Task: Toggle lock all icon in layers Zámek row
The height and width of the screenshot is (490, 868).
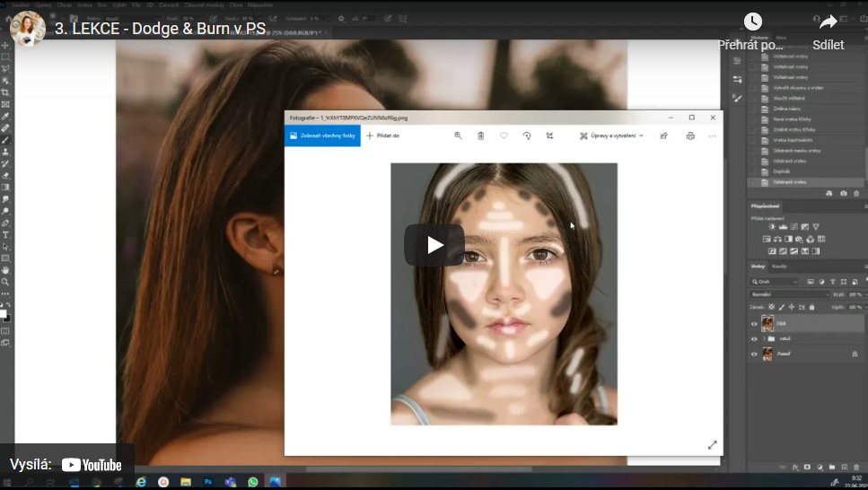Action: 812,307
